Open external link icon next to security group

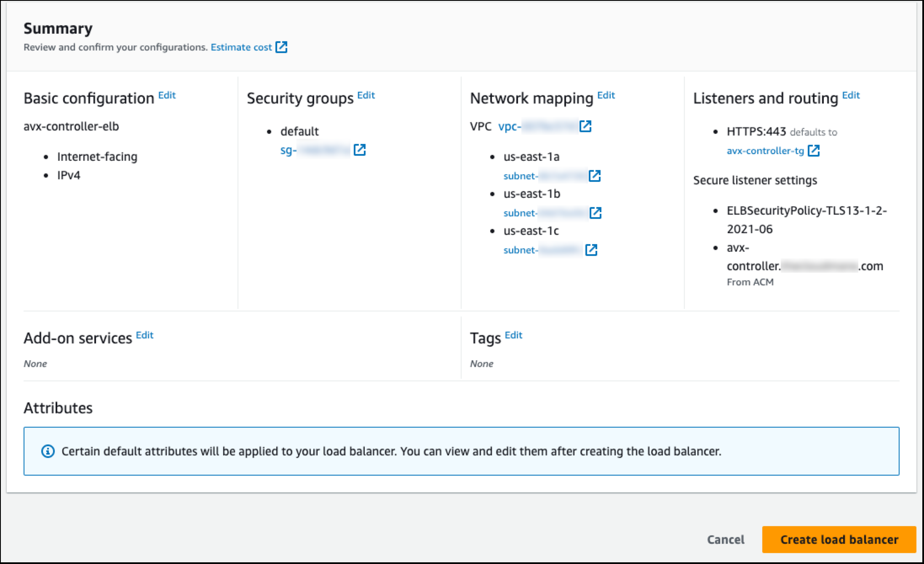tap(360, 150)
